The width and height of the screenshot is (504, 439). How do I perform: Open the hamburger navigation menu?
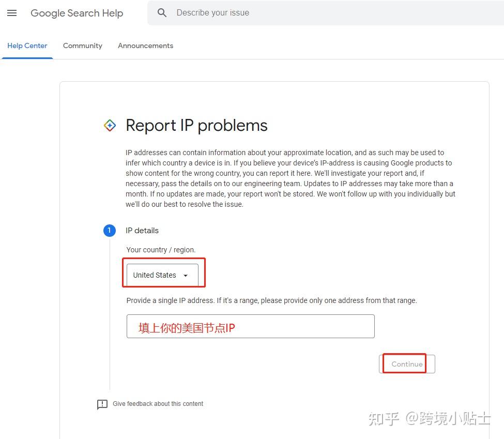point(12,13)
